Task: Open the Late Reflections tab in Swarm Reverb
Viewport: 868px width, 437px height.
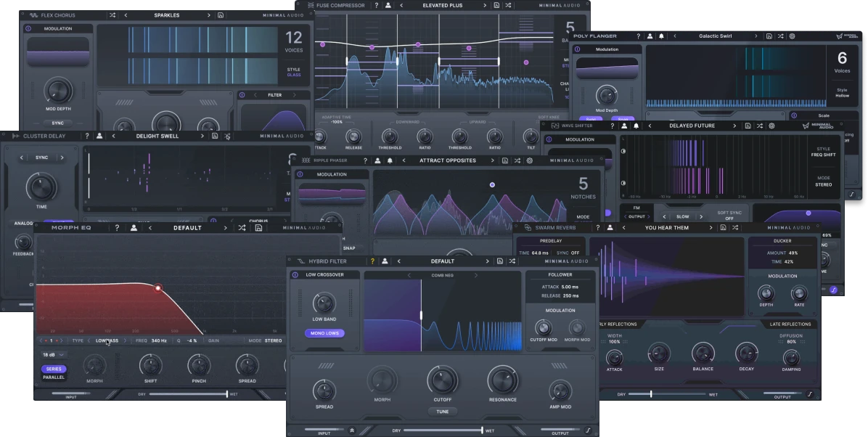Action: pos(790,324)
